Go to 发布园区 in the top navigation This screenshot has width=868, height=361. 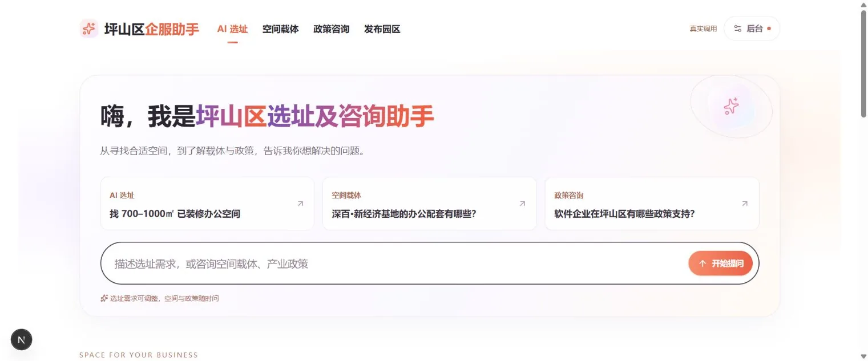click(382, 29)
